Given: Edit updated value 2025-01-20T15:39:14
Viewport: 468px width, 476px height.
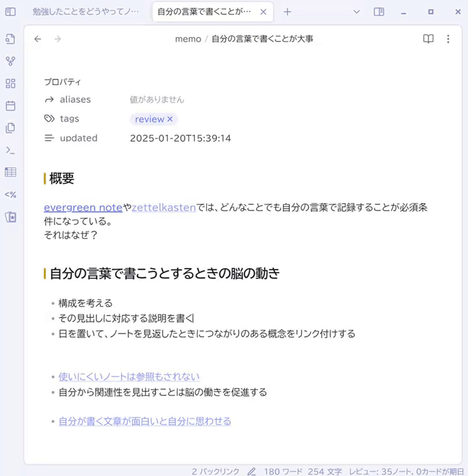Looking at the screenshot, I should pyautogui.click(x=181, y=139).
